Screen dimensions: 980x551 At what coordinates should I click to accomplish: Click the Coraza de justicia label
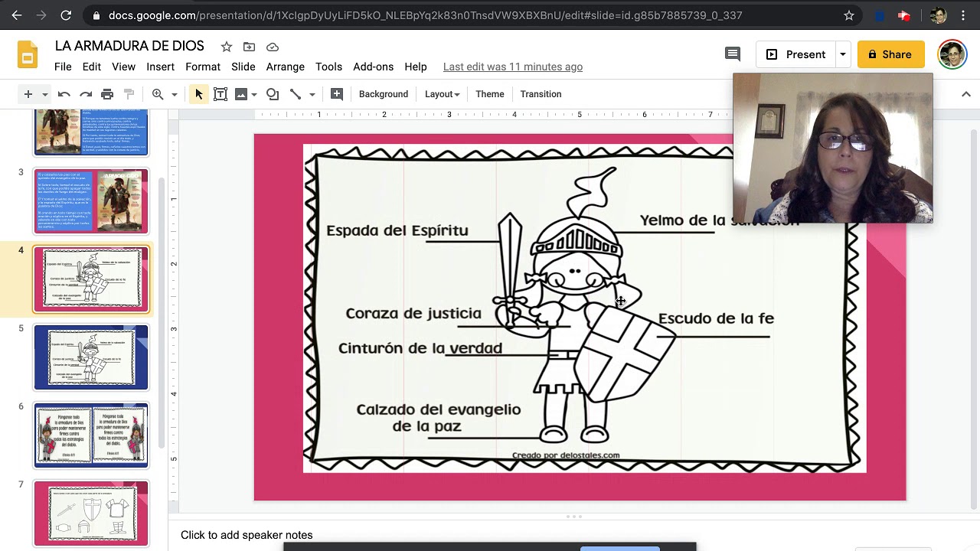click(x=413, y=313)
